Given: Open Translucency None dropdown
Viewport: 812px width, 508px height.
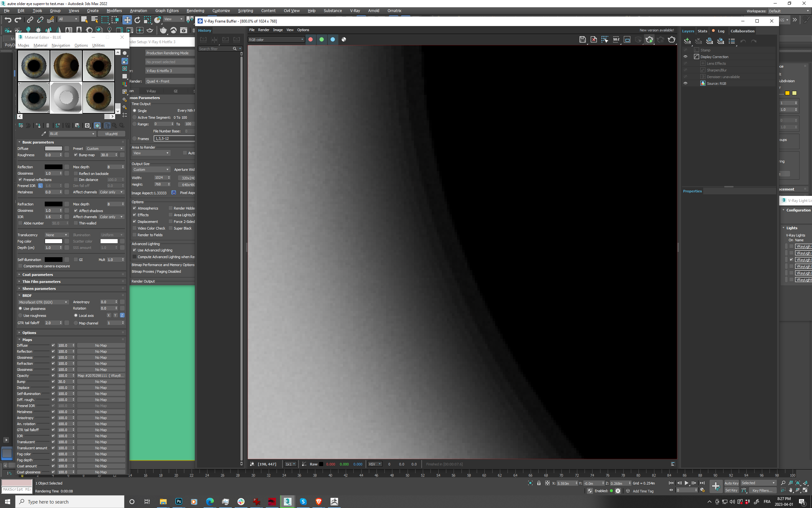Looking at the screenshot, I should tap(57, 235).
